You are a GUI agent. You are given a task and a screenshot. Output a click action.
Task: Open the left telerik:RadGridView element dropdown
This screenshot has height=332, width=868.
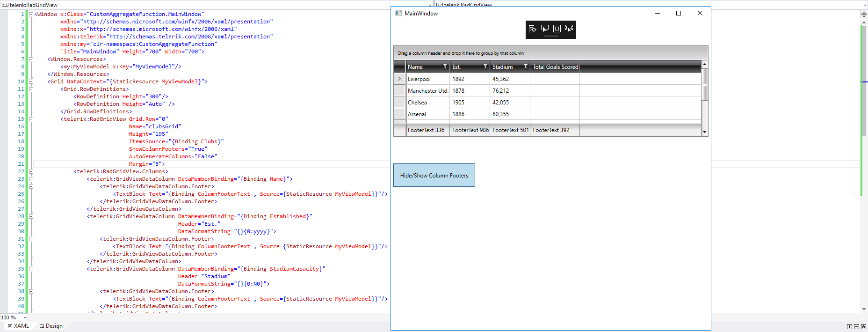click(430, 5)
